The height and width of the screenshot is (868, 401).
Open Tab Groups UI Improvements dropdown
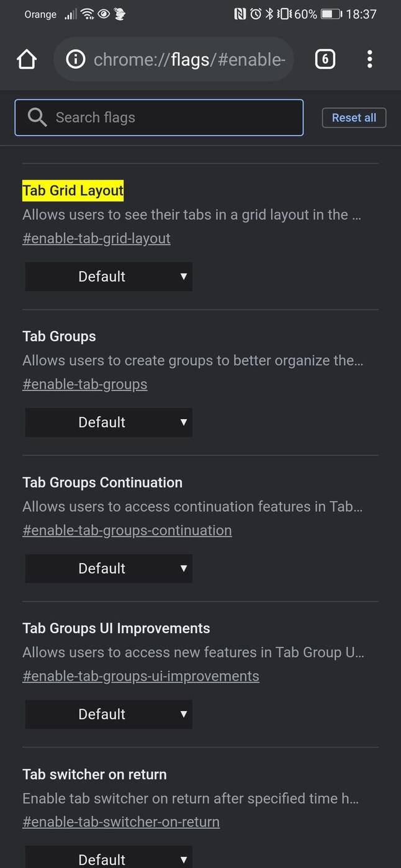109,714
